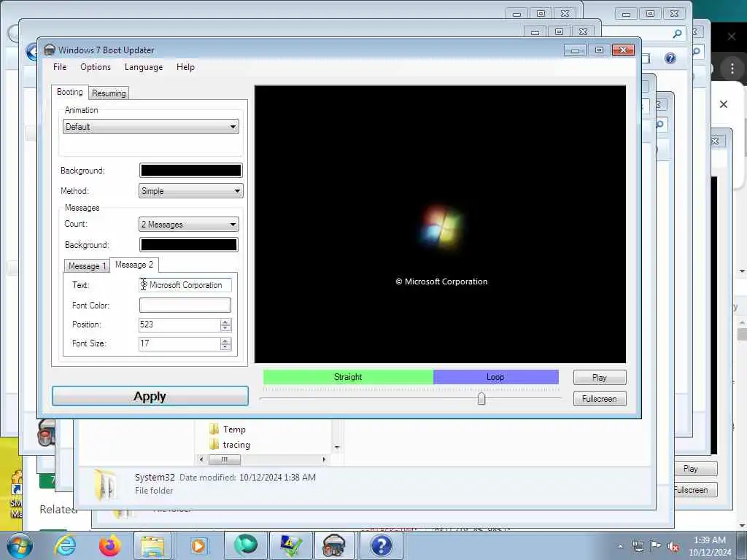Viewport: 747px width, 560px height.
Task: Launch Internet Explorer from the taskbar
Action: [65, 545]
